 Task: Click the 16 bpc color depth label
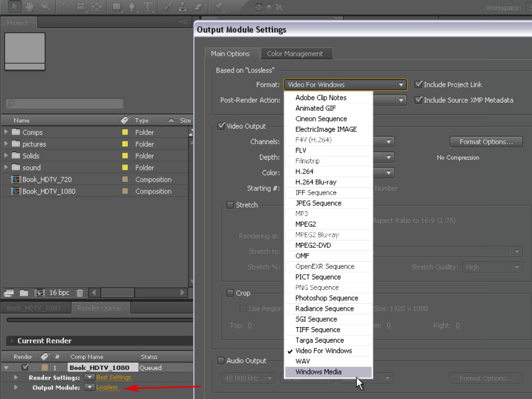pos(60,293)
